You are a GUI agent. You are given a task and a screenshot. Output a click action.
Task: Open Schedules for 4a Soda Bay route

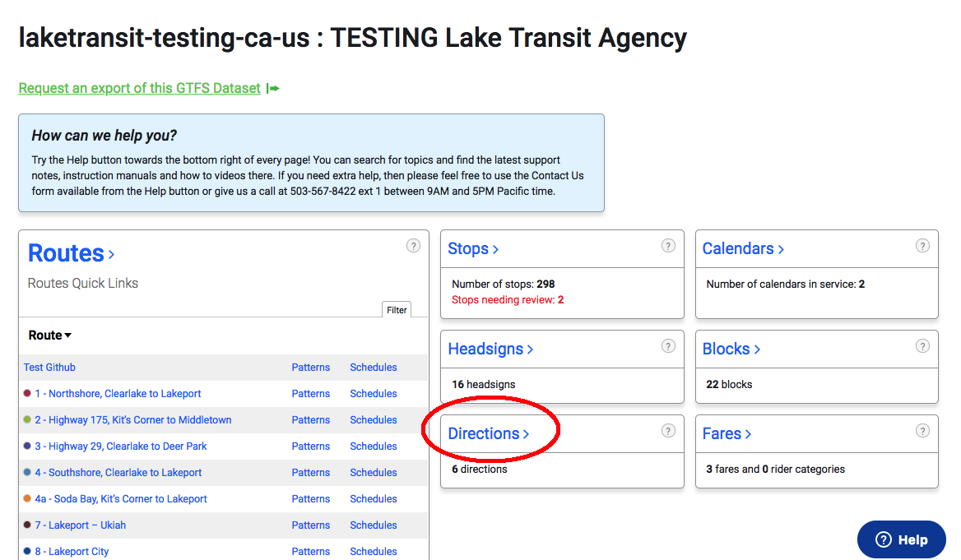click(x=374, y=498)
